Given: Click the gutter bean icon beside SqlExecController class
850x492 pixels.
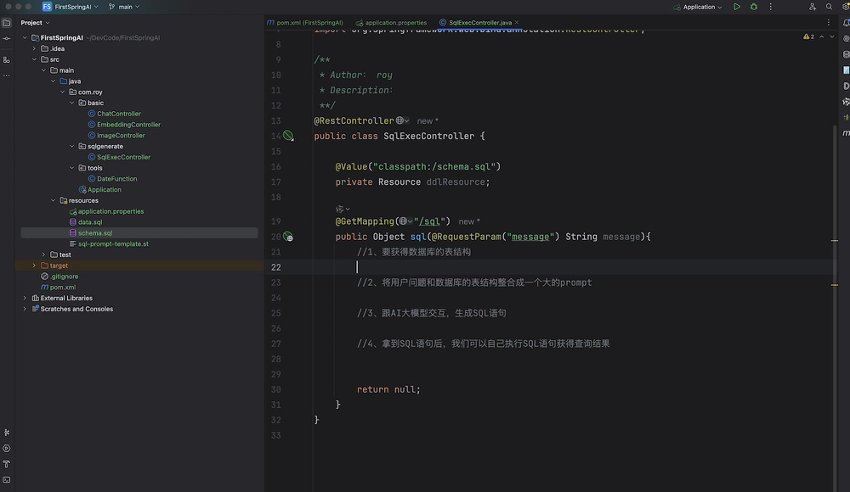Looking at the screenshot, I should coord(288,135).
